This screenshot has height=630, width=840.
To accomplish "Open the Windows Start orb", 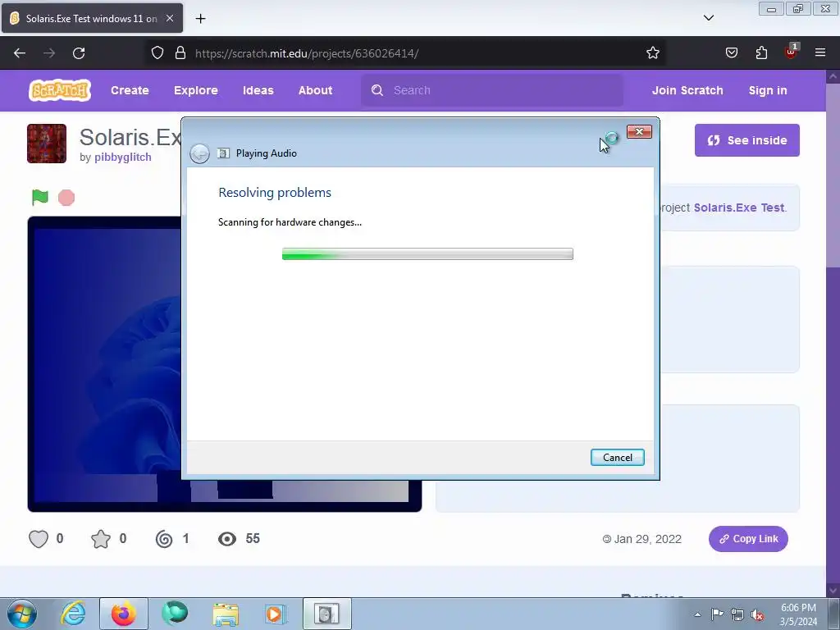I will click(22, 614).
